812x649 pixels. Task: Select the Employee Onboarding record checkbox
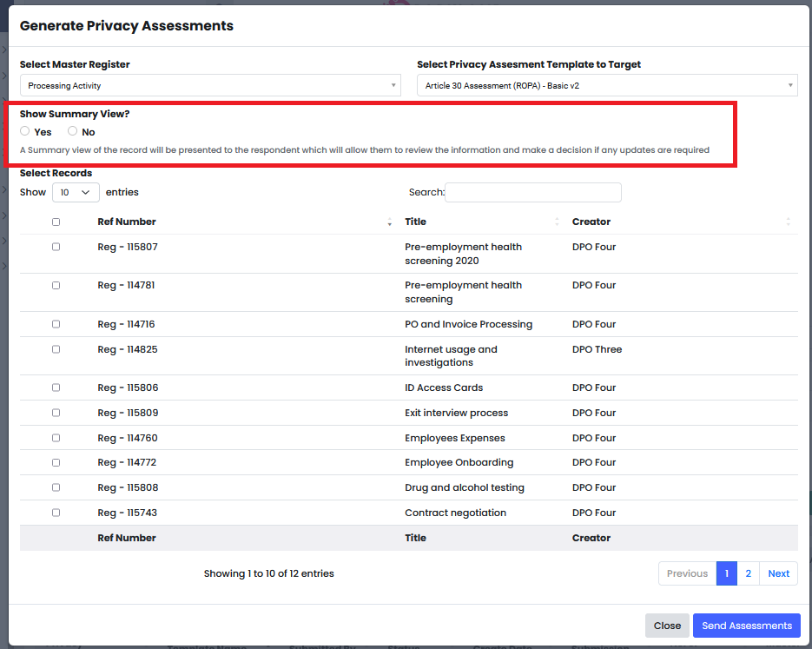(x=56, y=462)
